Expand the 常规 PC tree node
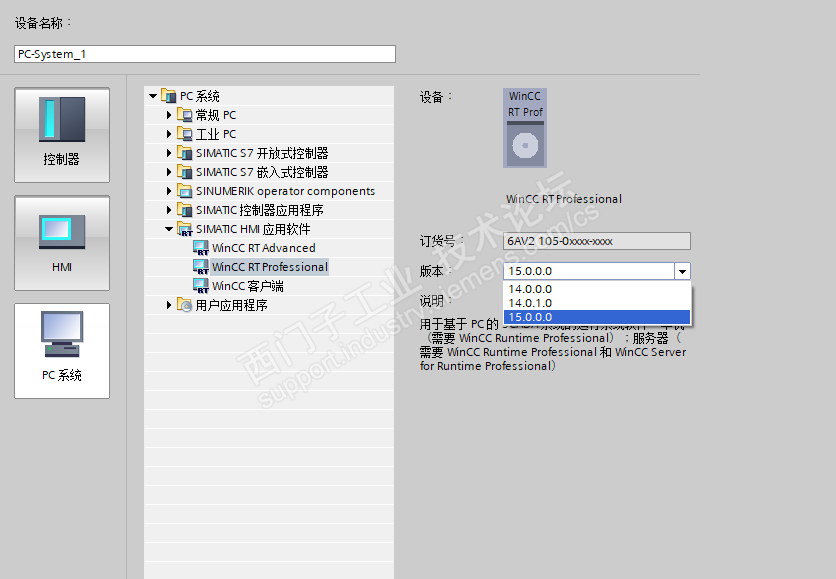Screen dimensions: 836x579 (x=169, y=115)
